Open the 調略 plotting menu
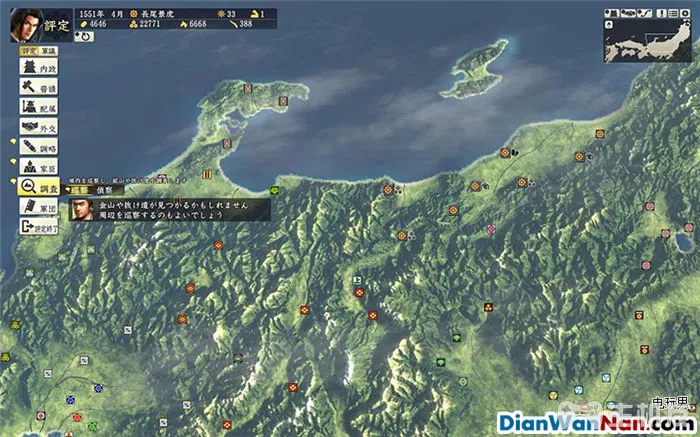This screenshot has width=700, height=437. pos(38,146)
